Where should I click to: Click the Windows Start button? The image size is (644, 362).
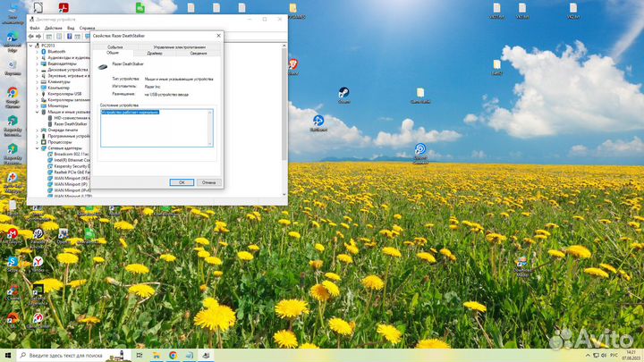click(7, 355)
